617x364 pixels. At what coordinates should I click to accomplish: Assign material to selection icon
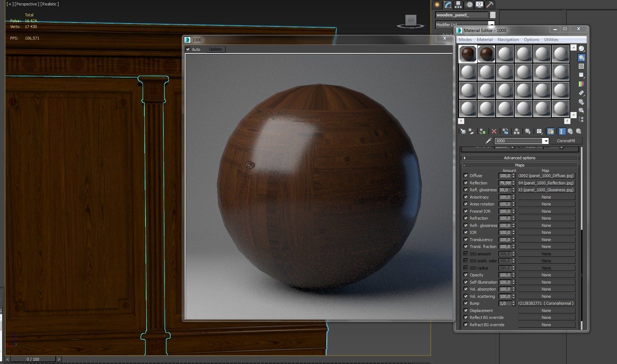482,131
